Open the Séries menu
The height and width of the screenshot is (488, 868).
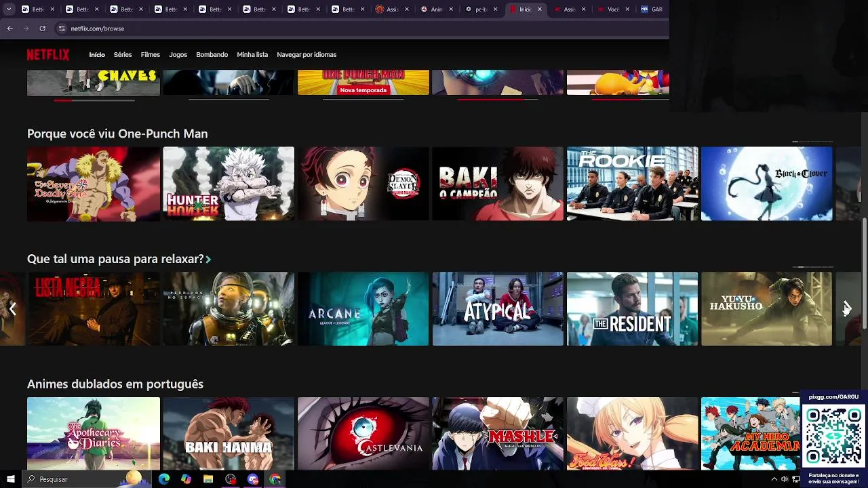pyautogui.click(x=123, y=55)
